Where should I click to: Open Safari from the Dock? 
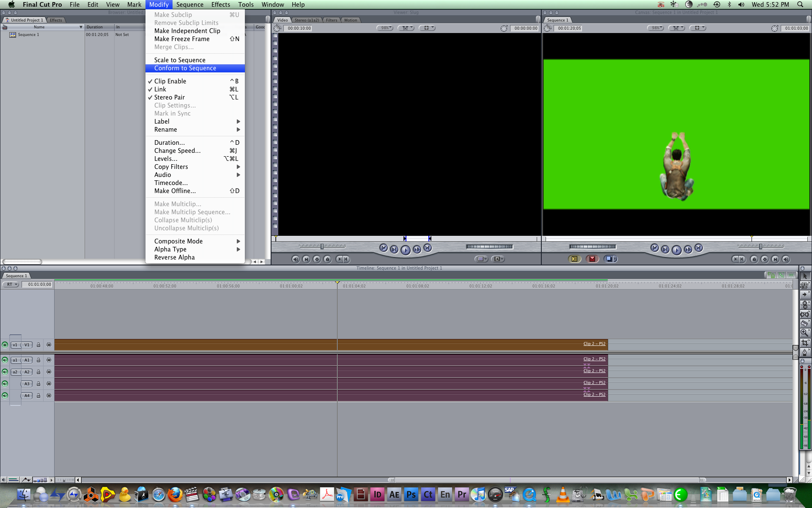coord(159,494)
